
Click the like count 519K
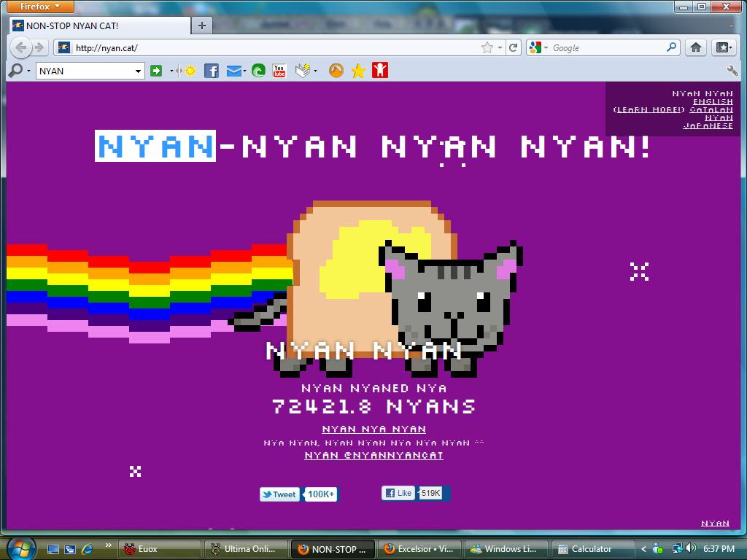coord(430,493)
